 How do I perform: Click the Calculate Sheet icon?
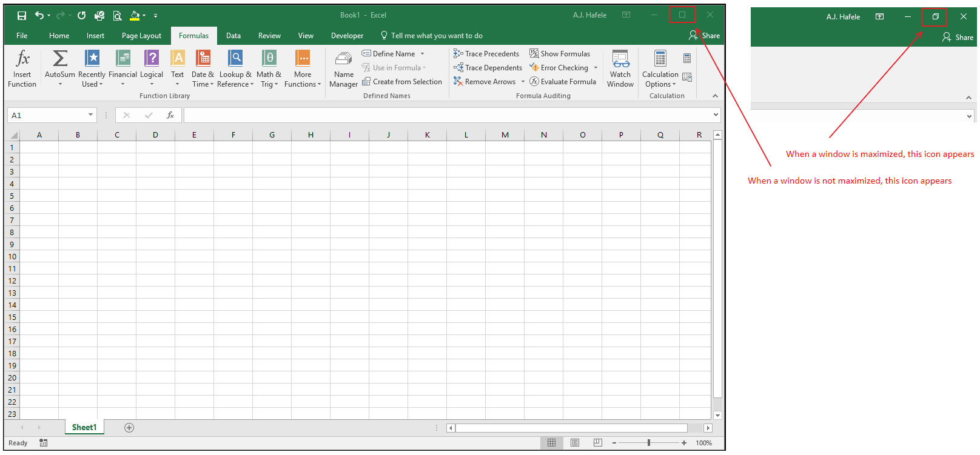[x=687, y=77]
